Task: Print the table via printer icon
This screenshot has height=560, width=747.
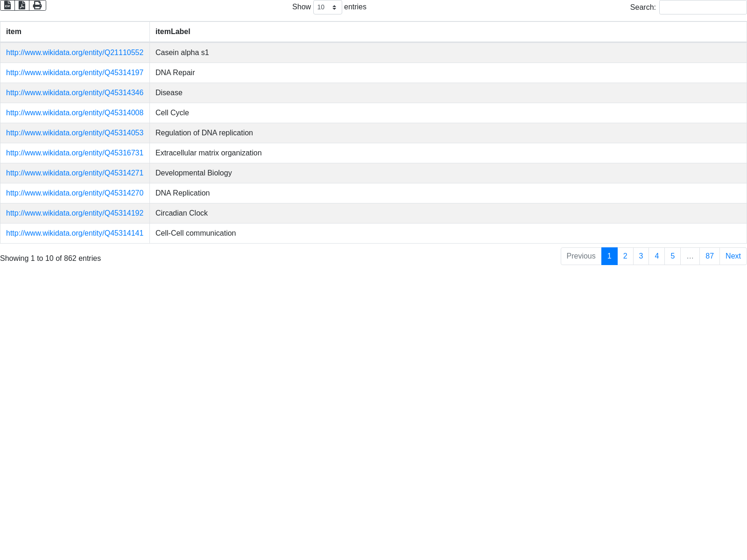Action: click(37, 5)
